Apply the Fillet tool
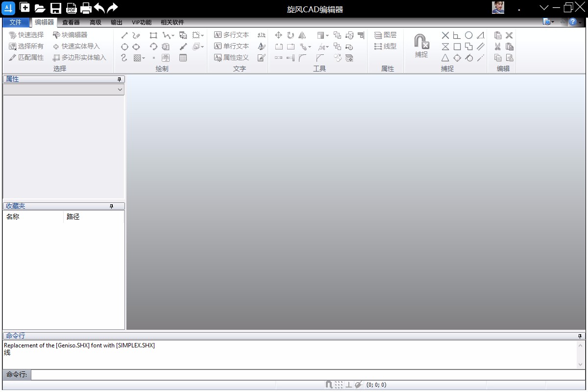 point(302,58)
